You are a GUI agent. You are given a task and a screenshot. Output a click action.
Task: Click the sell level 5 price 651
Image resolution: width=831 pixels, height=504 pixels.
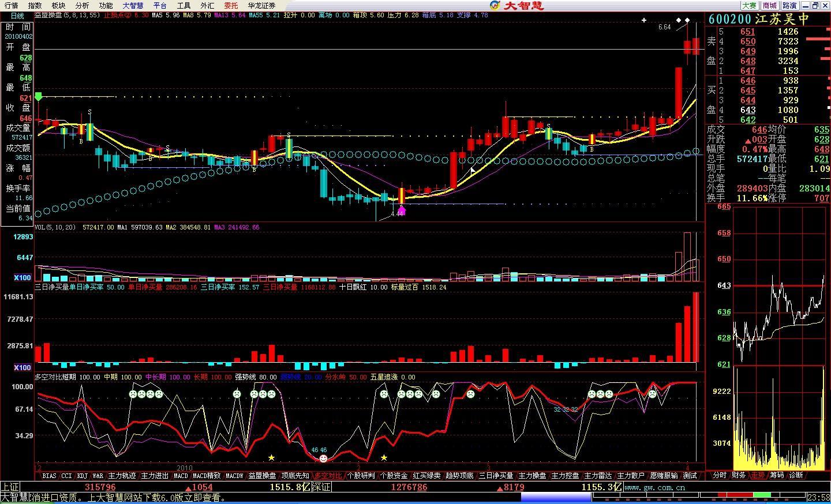(x=748, y=32)
